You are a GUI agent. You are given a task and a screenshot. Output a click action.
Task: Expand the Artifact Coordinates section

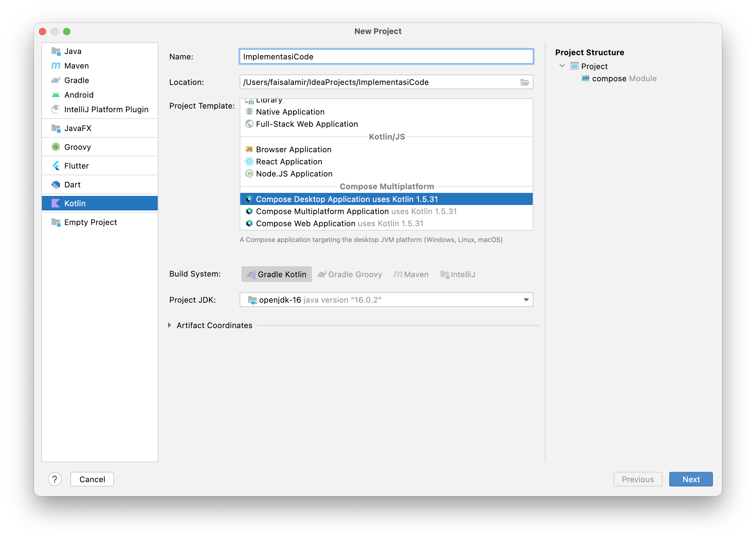pos(170,325)
